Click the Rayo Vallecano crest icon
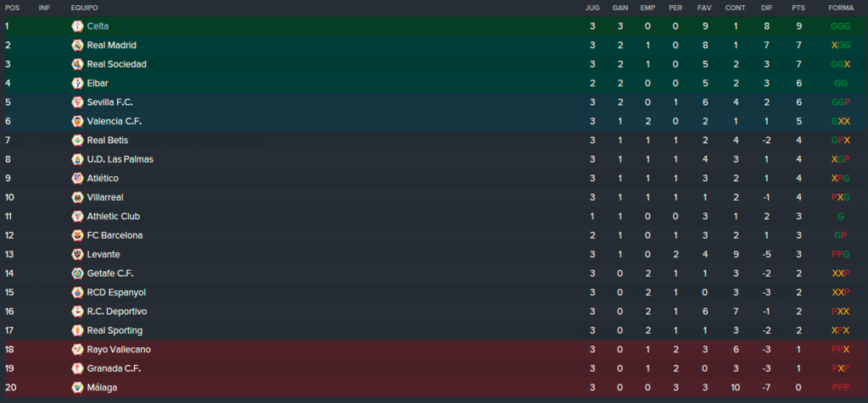Viewport: 868px width, 403px height. point(77,350)
